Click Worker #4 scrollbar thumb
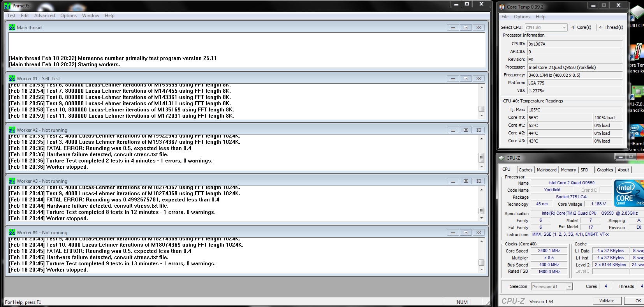Image resolution: width=644 pixels, height=307 pixels. click(482, 263)
